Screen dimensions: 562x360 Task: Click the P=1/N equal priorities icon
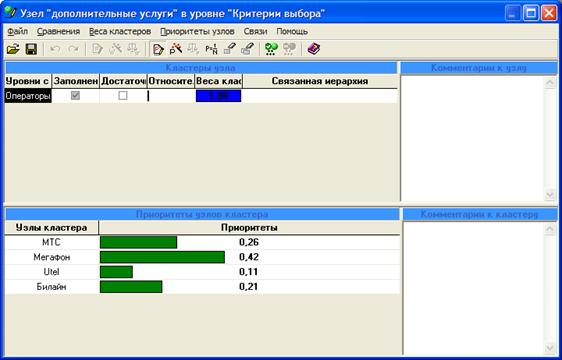coord(211,49)
